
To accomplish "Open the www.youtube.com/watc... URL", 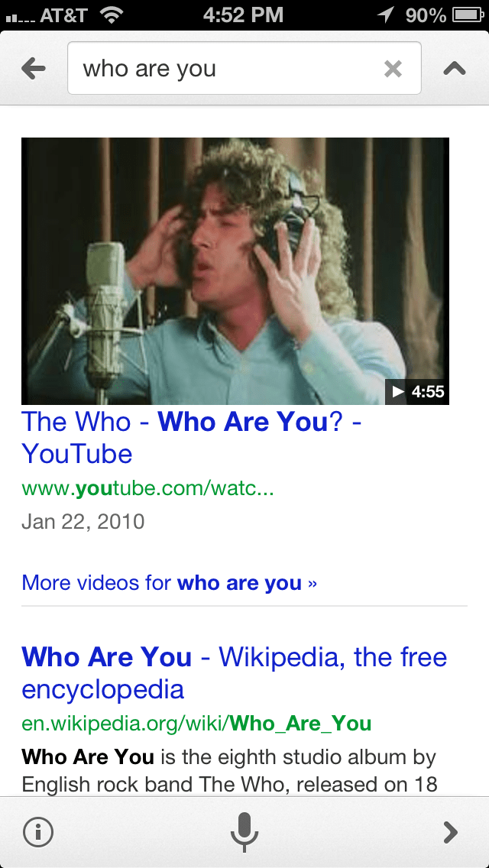I will [x=147, y=489].
